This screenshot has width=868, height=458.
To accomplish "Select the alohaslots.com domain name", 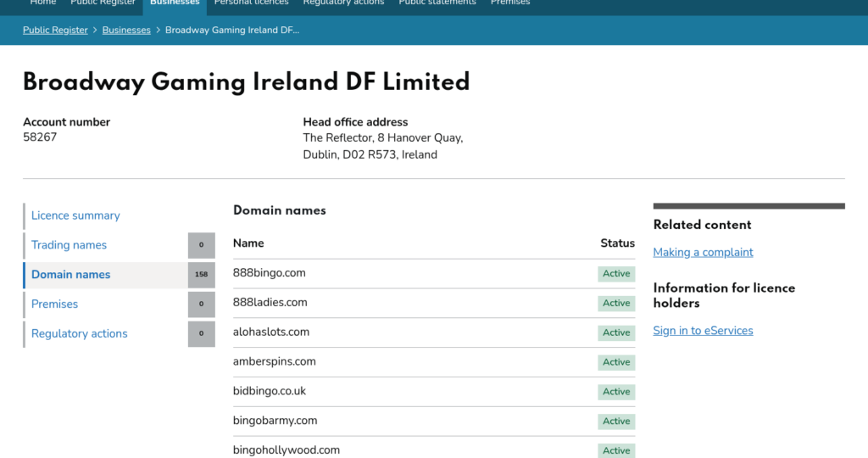I will [x=270, y=332].
